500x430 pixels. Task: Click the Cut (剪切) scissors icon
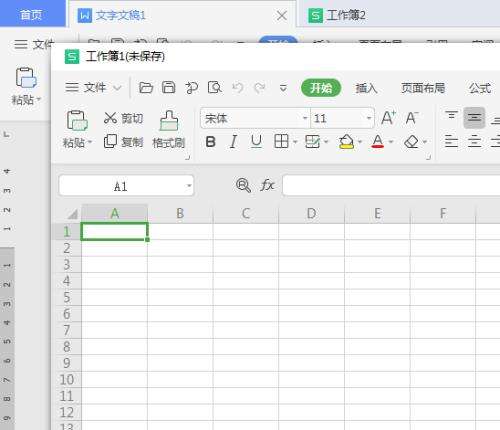(x=110, y=118)
